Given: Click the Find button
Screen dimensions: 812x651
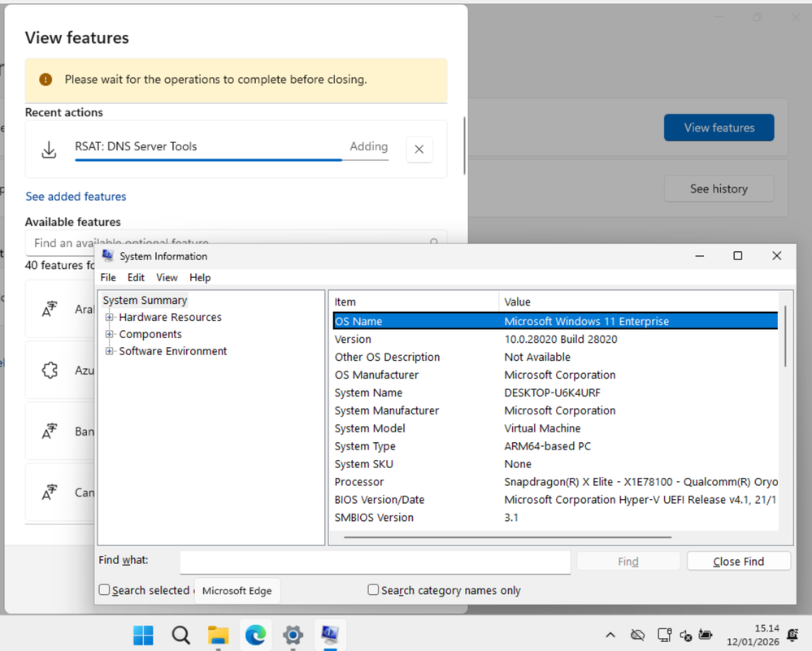Looking at the screenshot, I should point(628,562).
